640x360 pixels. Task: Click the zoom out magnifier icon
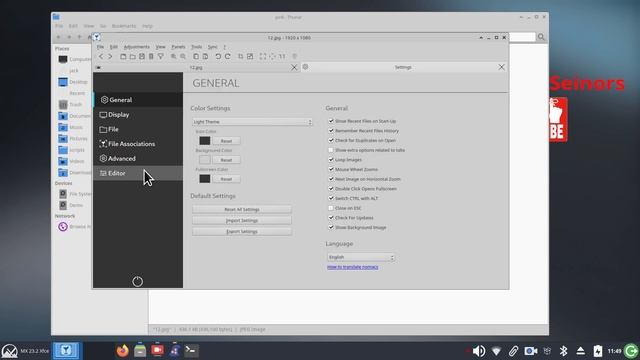click(x=183, y=56)
